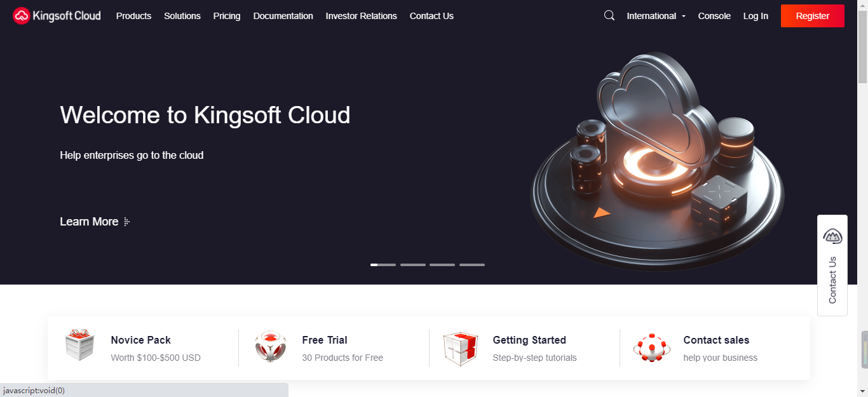This screenshot has height=397, width=868.
Task: Open the Free Trial title
Action: point(325,340)
